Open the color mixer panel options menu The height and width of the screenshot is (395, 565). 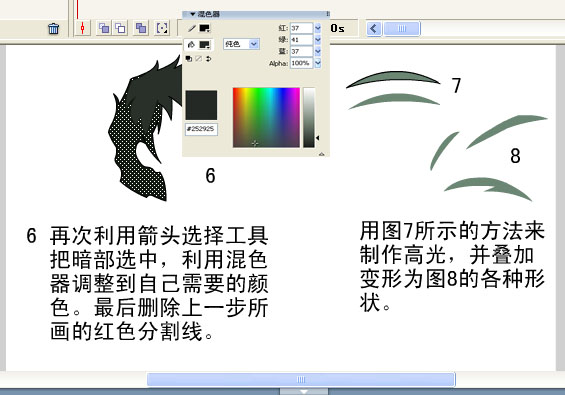[327, 14]
